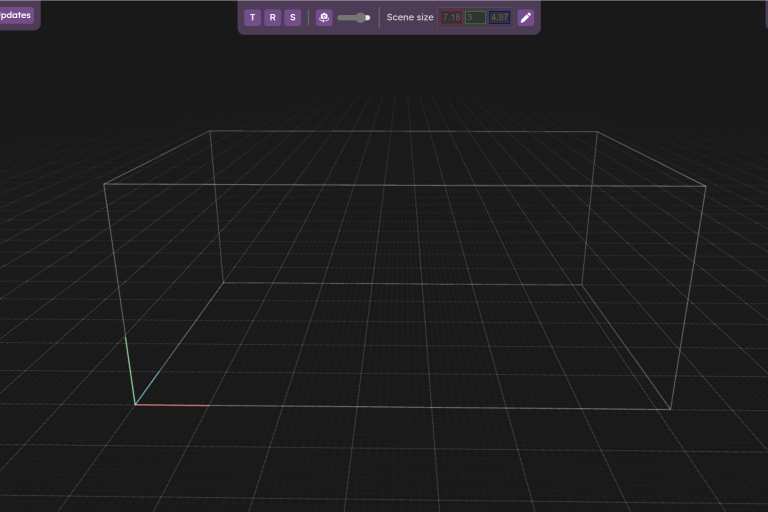This screenshot has width=768, height=512.
Task: Open the Updates button
Action: pos(15,15)
